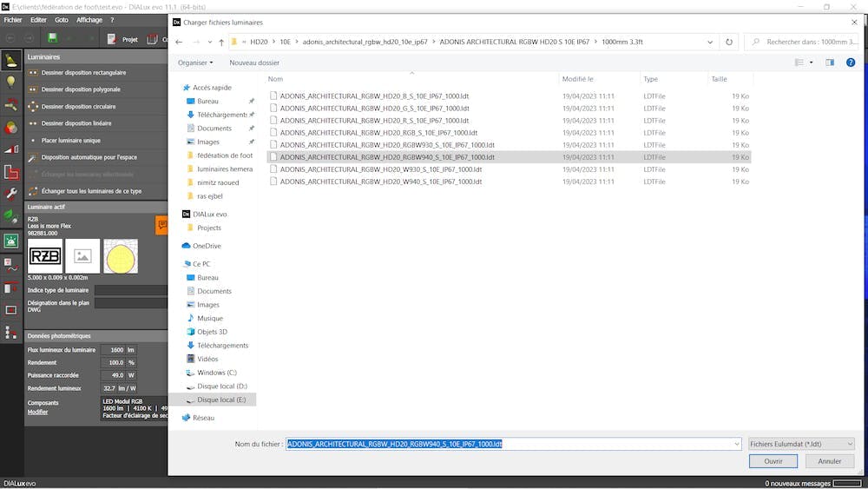This screenshot has width=868, height=489.
Task: Refresh the folder view
Action: click(729, 42)
